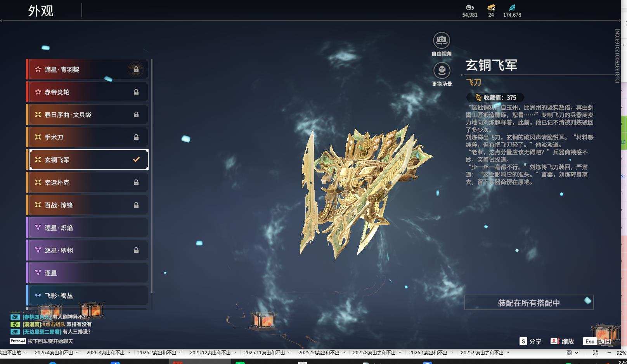The image size is (627, 364).
Task: Click the spreadsheet view layout icon
Action: (569, 353)
